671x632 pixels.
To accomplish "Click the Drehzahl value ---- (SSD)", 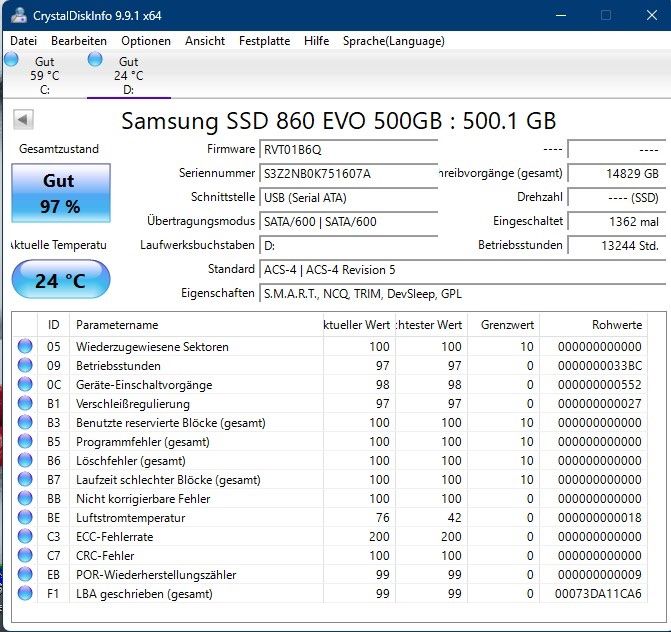I will [x=616, y=198].
